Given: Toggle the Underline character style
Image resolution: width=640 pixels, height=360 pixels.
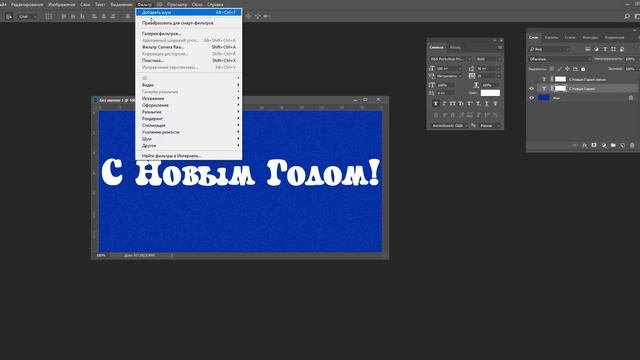Looking at the screenshot, I should (x=487, y=104).
